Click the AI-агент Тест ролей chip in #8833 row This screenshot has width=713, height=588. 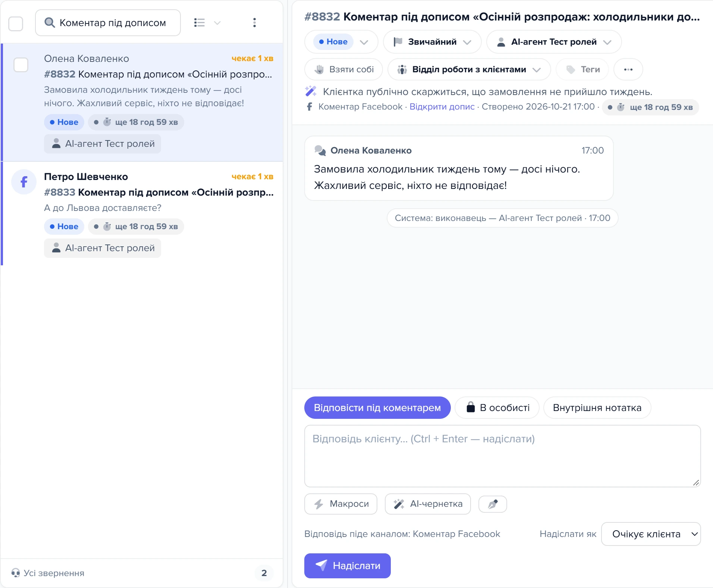103,248
